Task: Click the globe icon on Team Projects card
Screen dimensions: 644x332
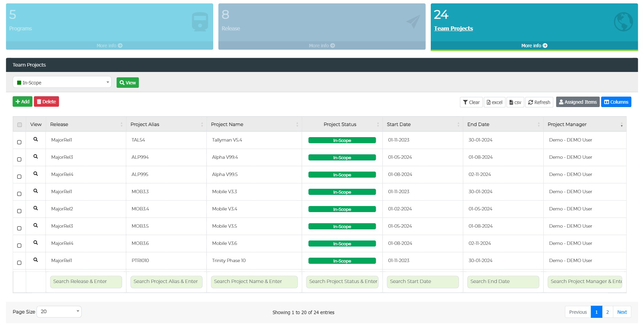Action: [x=623, y=22]
